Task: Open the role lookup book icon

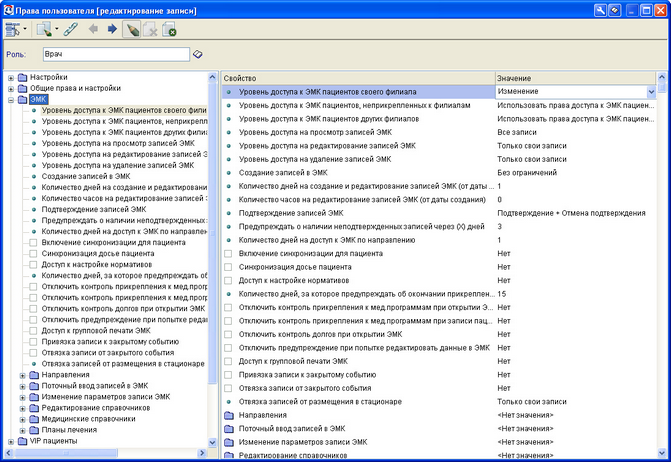Action: pos(197,54)
